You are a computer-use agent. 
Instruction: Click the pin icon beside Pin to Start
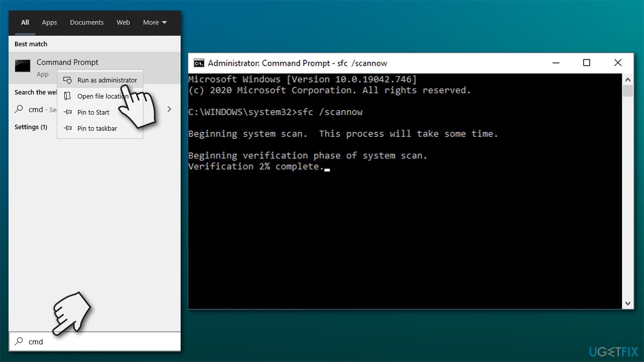67,113
